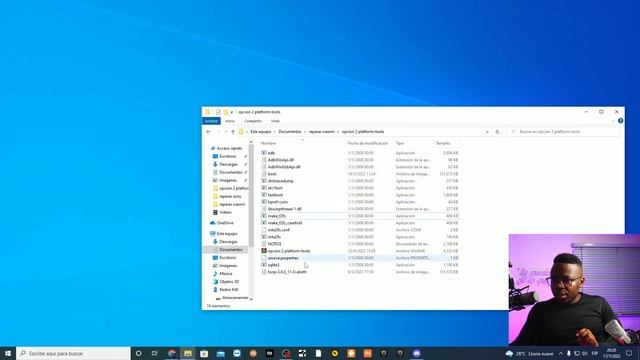Open Chrome from the taskbar
Viewport: 640px width, 360px height.
click(x=171, y=353)
